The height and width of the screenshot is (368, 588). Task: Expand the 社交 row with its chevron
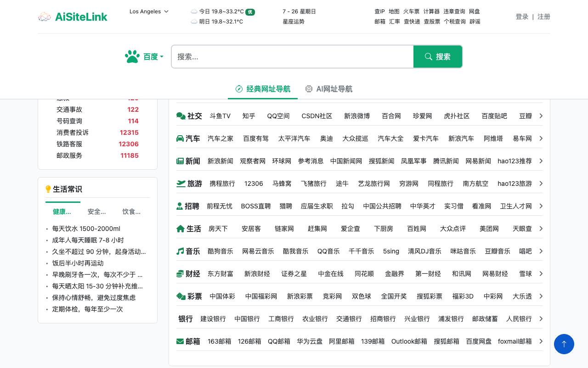[541, 116]
